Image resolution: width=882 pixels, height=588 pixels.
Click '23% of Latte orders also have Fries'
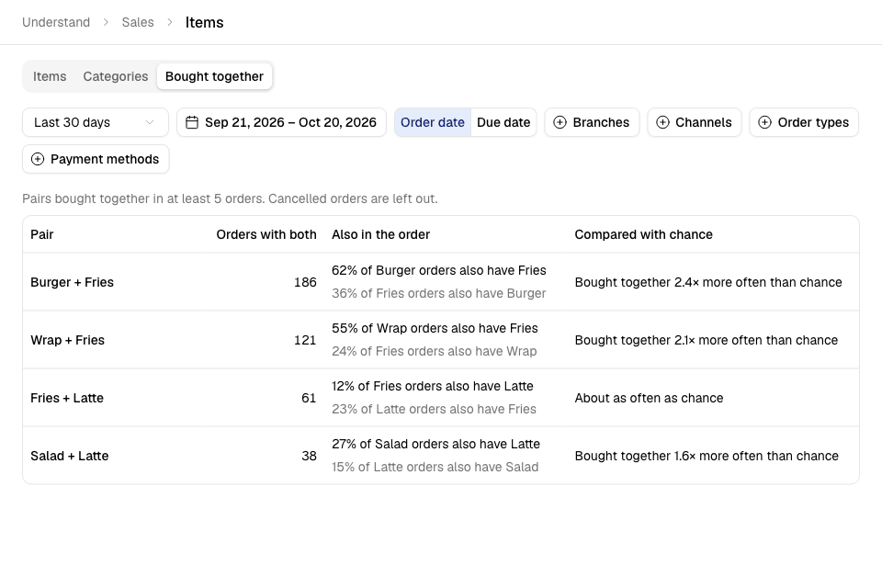point(434,410)
